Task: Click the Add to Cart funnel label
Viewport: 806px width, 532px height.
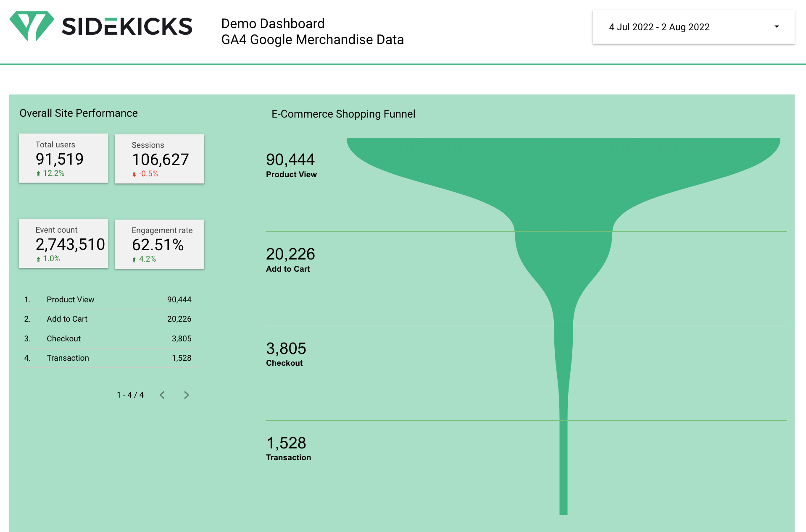Action: [288, 269]
